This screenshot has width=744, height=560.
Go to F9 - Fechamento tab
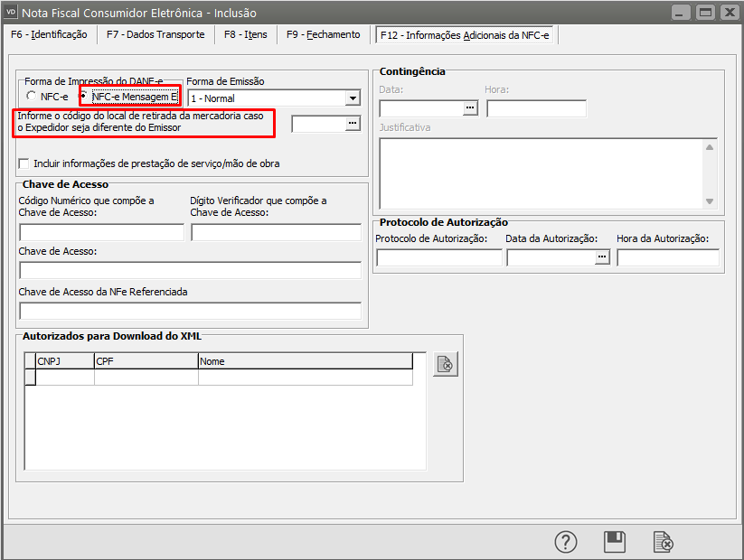click(x=323, y=35)
